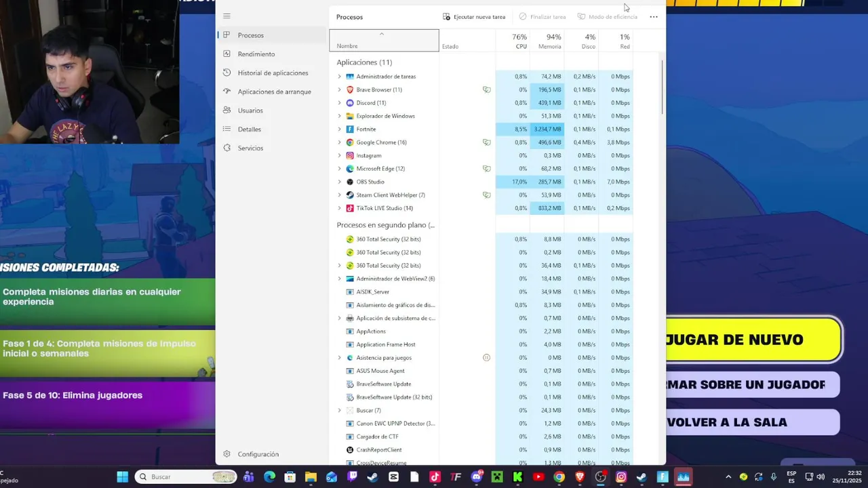Image resolution: width=868 pixels, height=488 pixels.
Task: Click the Discord app icon in list
Action: click(x=350, y=103)
